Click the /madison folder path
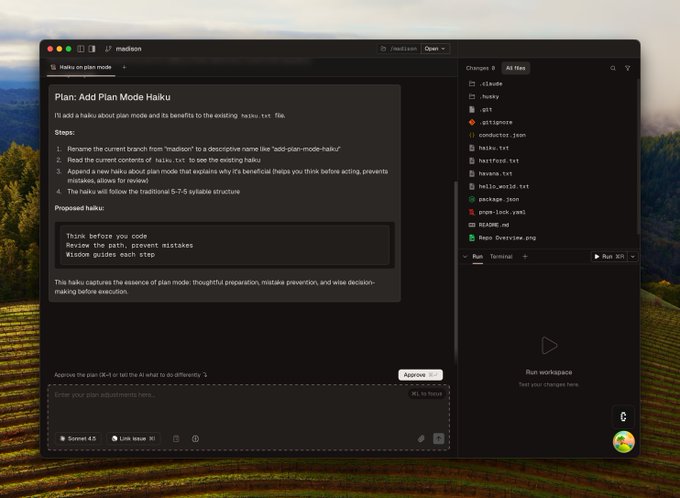Image resolution: width=680 pixels, height=498 pixels. (399, 49)
